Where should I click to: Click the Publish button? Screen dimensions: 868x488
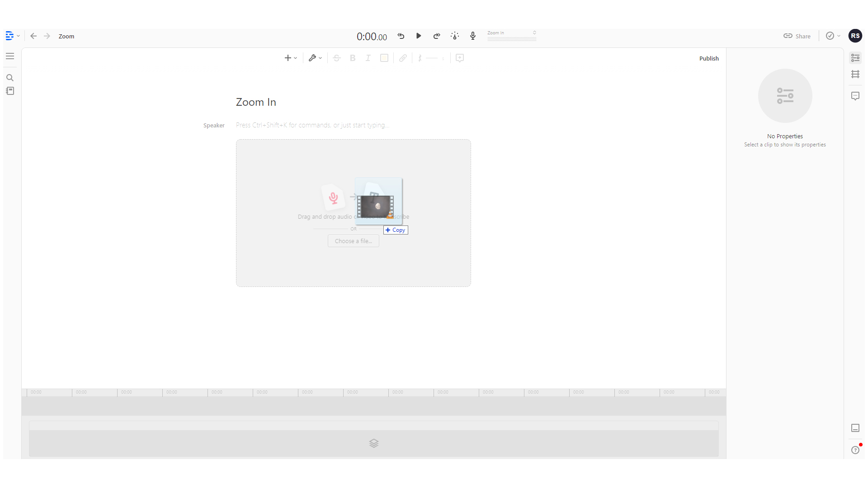tap(708, 58)
